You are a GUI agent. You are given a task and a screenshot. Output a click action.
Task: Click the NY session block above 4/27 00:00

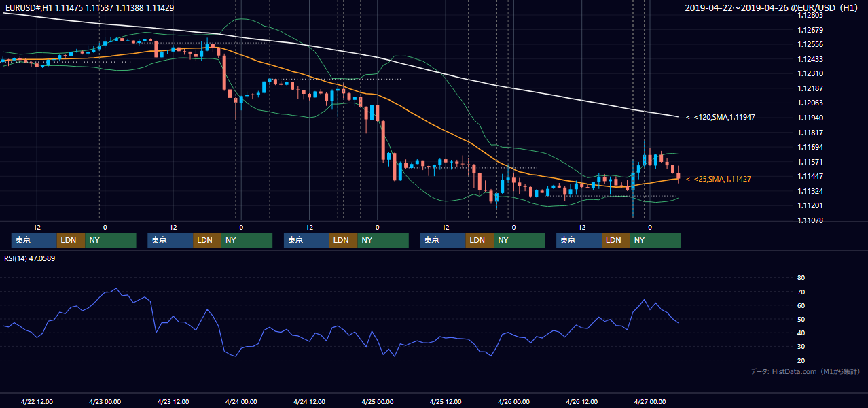(x=655, y=240)
